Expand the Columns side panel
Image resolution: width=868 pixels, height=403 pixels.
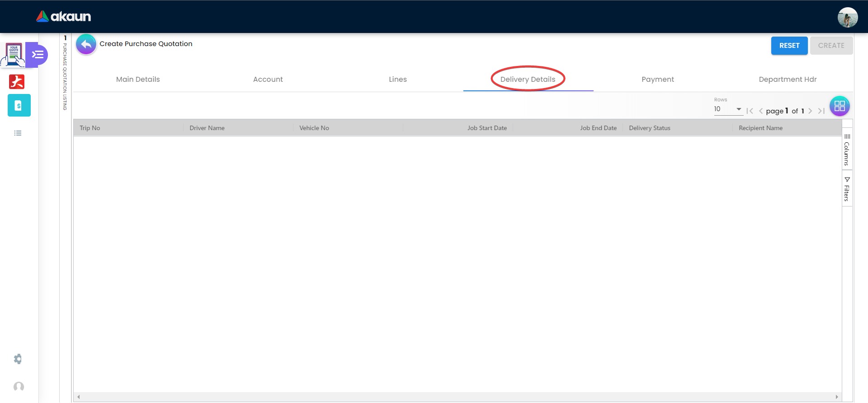(847, 150)
